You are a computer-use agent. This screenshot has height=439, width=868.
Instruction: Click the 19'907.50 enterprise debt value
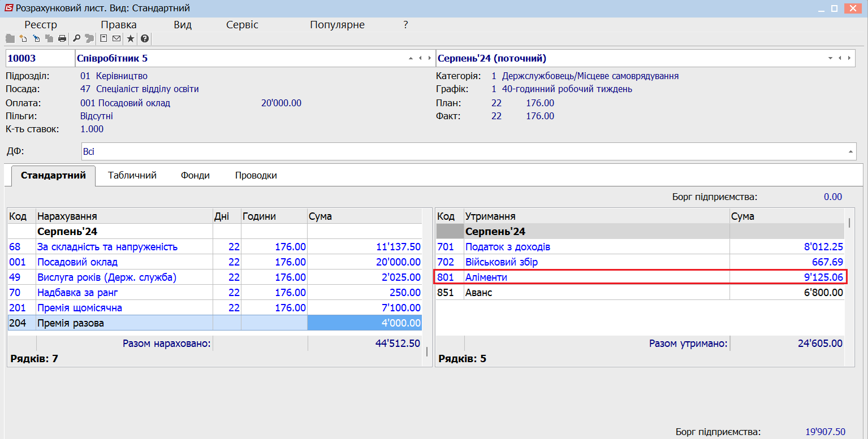(x=825, y=432)
